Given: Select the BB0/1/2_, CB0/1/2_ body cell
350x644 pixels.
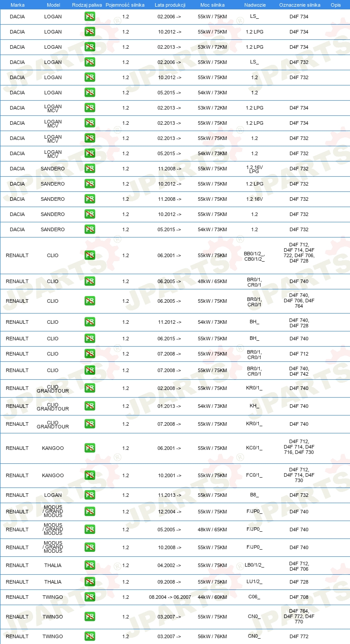Looking at the screenshot, I should pyautogui.click(x=254, y=256).
